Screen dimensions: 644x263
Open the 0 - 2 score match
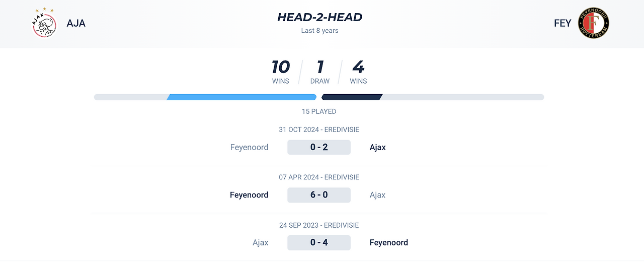[x=319, y=147]
